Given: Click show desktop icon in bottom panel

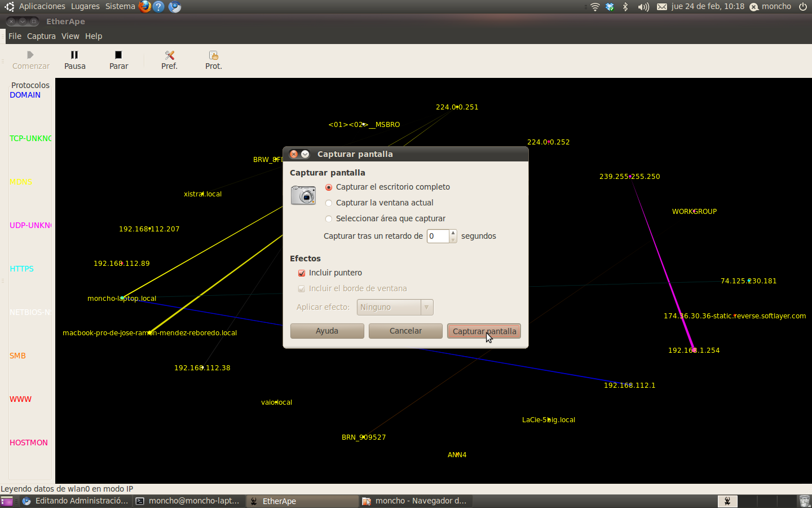Looking at the screenshot, I should 7,501.
